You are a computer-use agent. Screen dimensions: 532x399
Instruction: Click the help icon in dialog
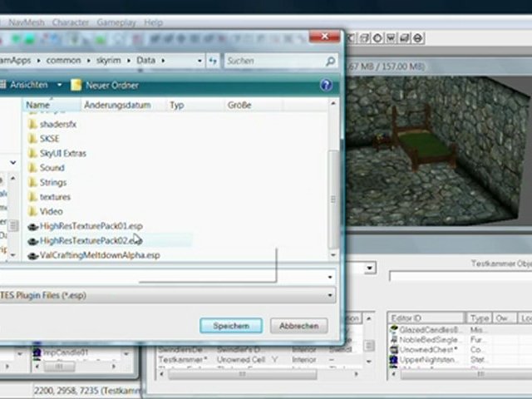(x=327, y=85)
